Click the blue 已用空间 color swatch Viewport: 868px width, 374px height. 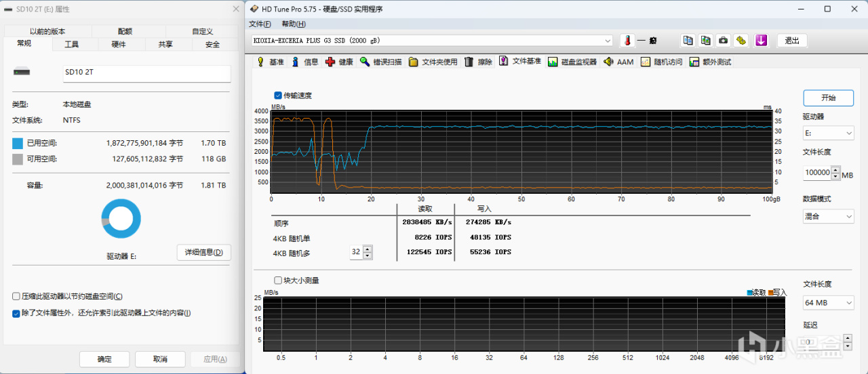[18, 143]
